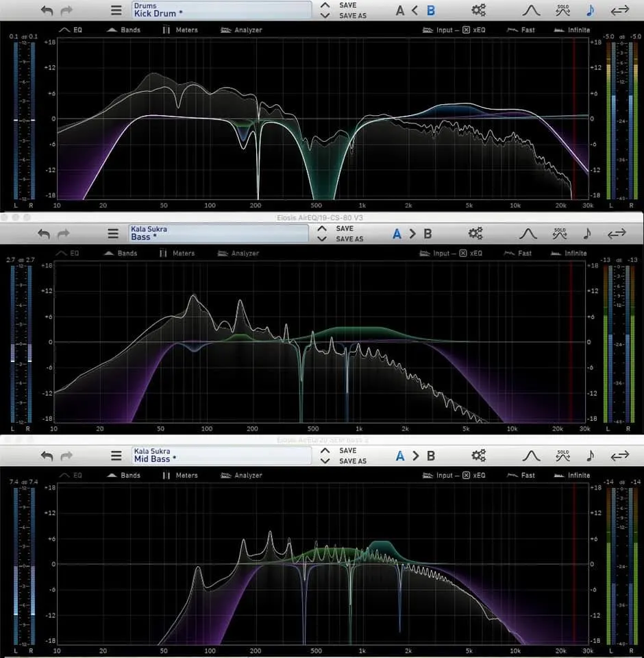
Task: Toggle Solo band icon in Bass window
Action: [560, 233]
